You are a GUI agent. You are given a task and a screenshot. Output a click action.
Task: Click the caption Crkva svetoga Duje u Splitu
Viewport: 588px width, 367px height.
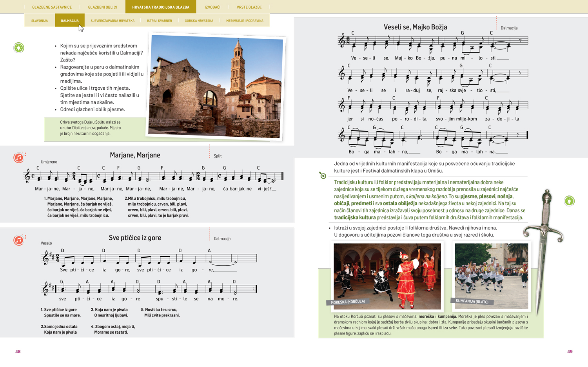tap(91, 128)
